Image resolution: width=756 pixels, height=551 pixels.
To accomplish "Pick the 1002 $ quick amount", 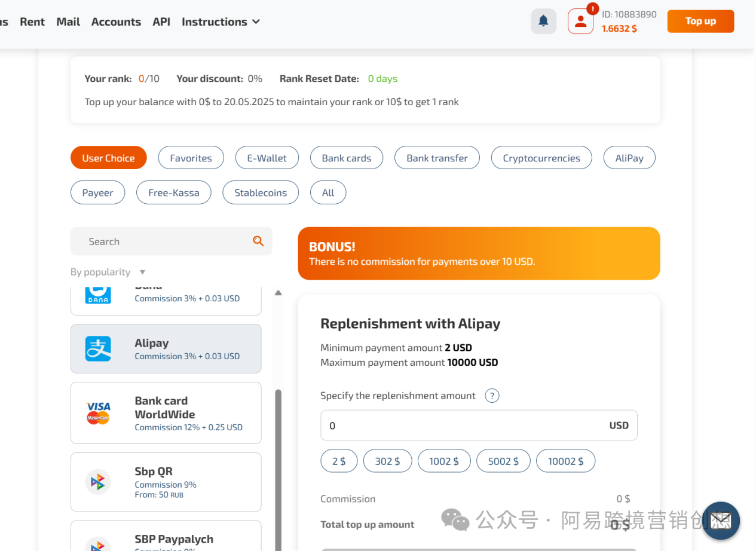I will click(444, 461).
